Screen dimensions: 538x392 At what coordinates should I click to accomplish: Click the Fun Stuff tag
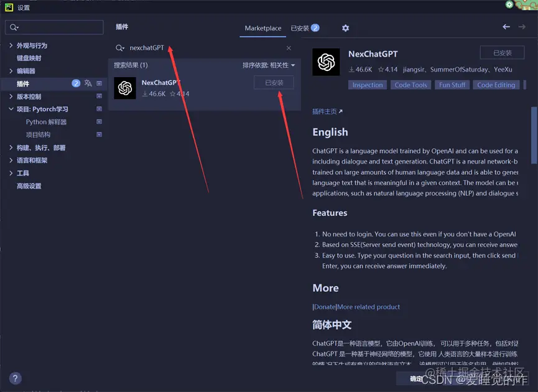tap(452, 85)
